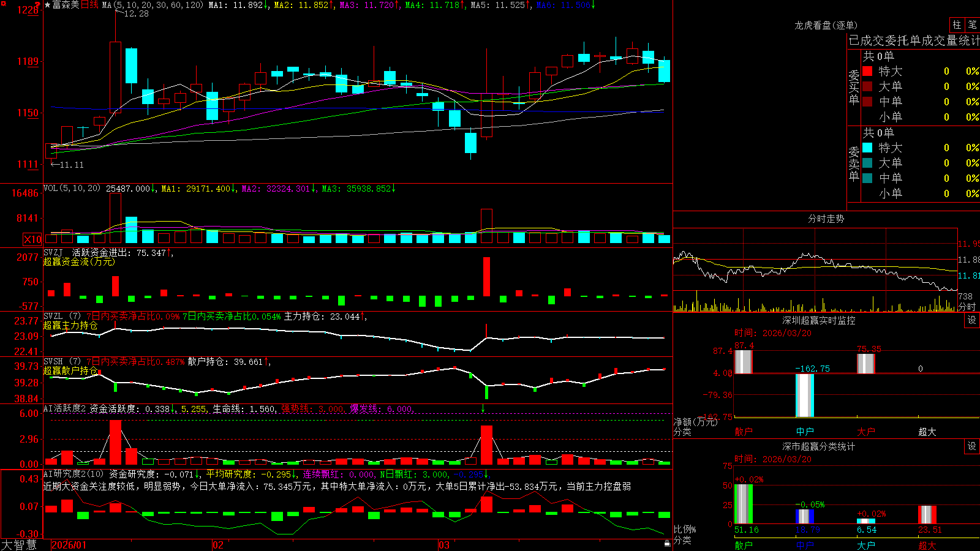Click the 大智慧 logo at bottom-left
The width and height of the screenshot is (980, 551).
pos(19,545)
